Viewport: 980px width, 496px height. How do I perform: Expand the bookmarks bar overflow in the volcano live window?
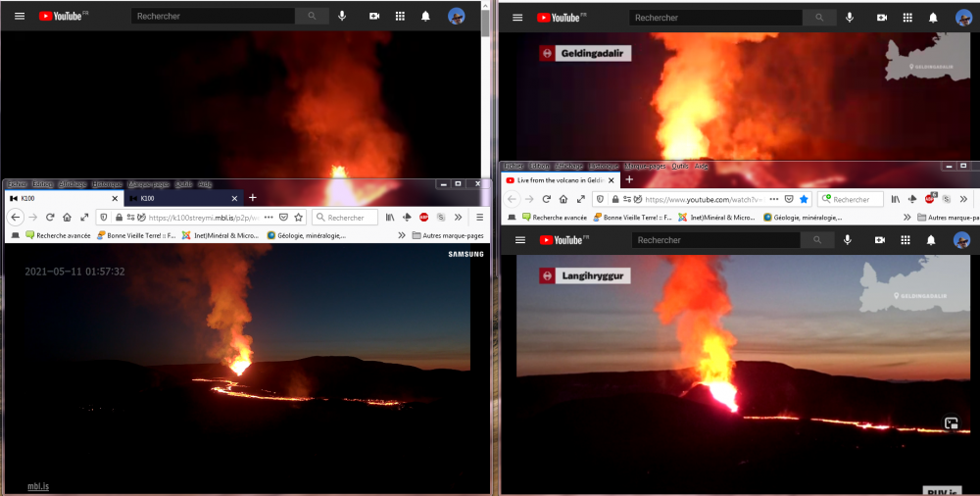[x=907, y=218]
